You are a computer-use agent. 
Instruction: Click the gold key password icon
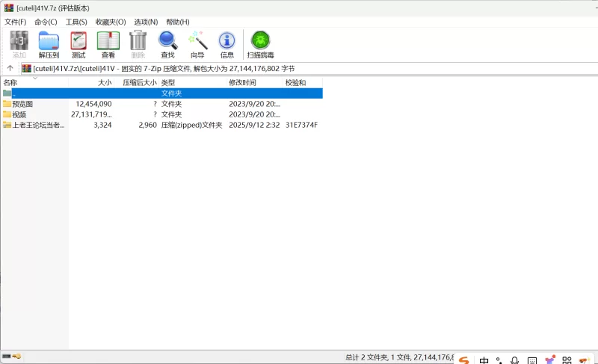point(16,357)
